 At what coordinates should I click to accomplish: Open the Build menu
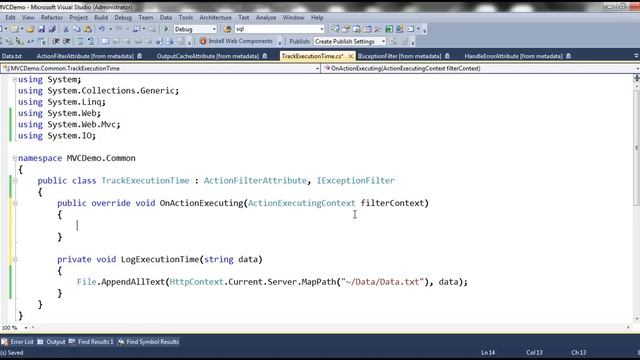[x=101, y=18]
